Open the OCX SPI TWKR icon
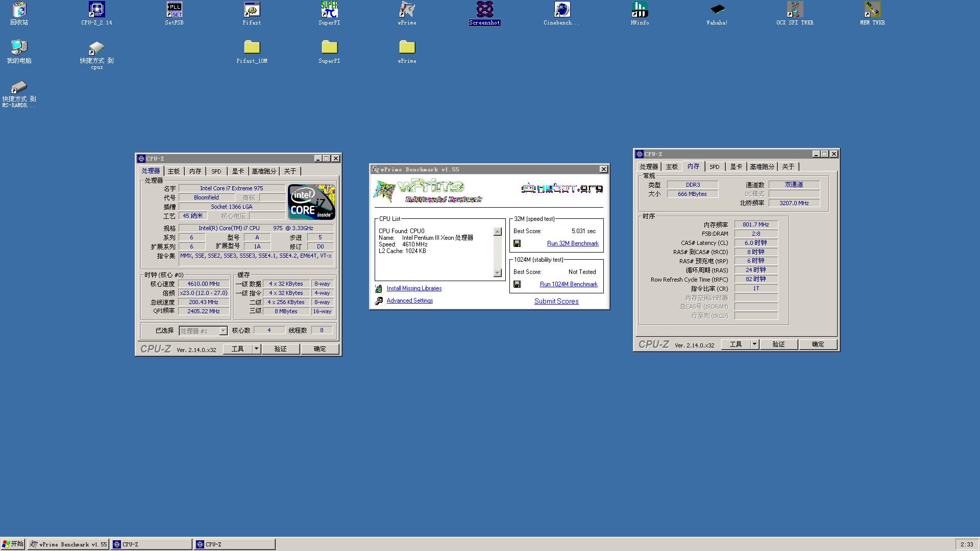The width and height of the screenshot is (980, 551). coord(795,13)
